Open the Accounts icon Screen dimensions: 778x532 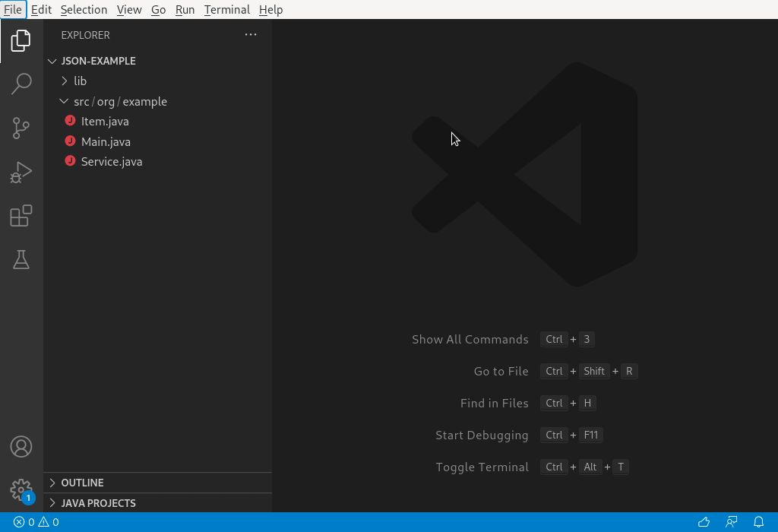(x=21, y=447)
